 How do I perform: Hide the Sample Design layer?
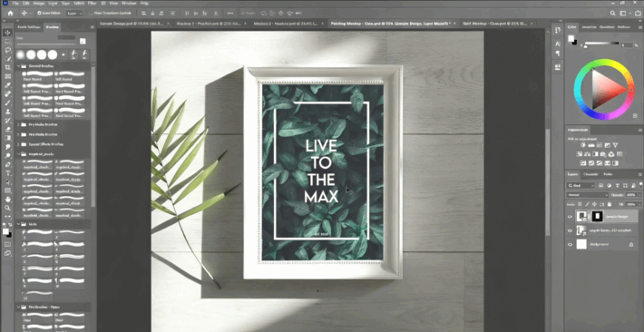(x=570, y=217)
